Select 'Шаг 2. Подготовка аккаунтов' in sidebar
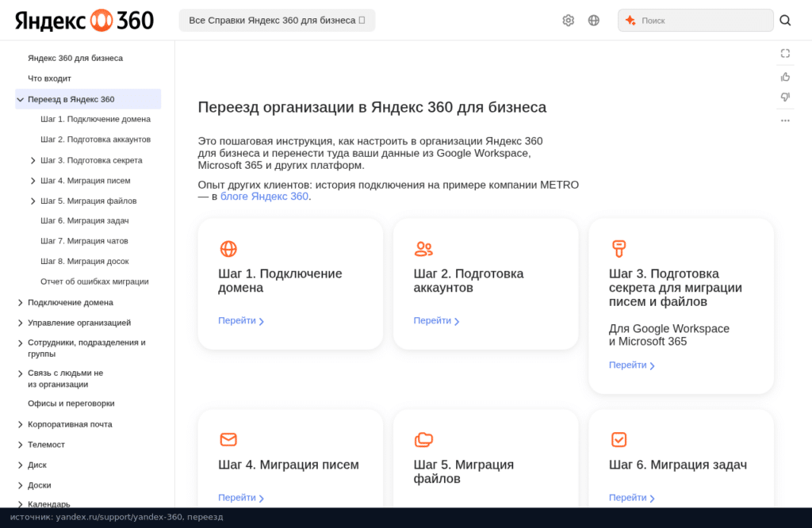The height and width of the screenshot is (528, 812). [95, 140]
